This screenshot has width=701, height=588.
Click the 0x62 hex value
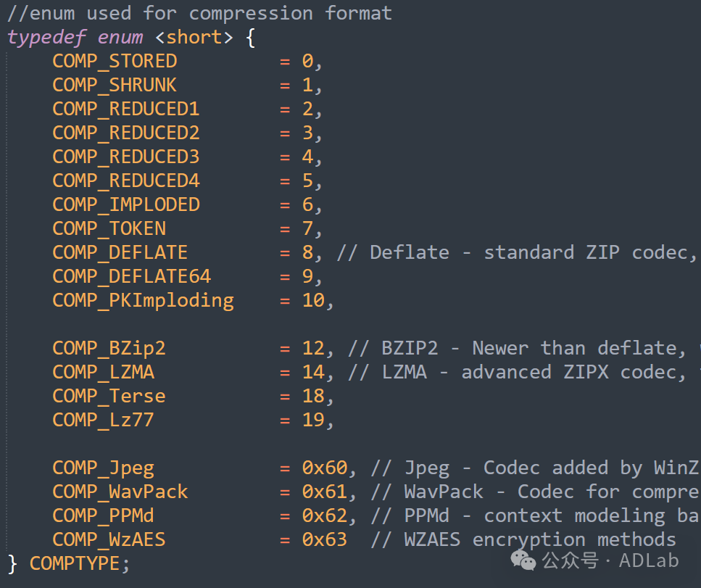325,515
